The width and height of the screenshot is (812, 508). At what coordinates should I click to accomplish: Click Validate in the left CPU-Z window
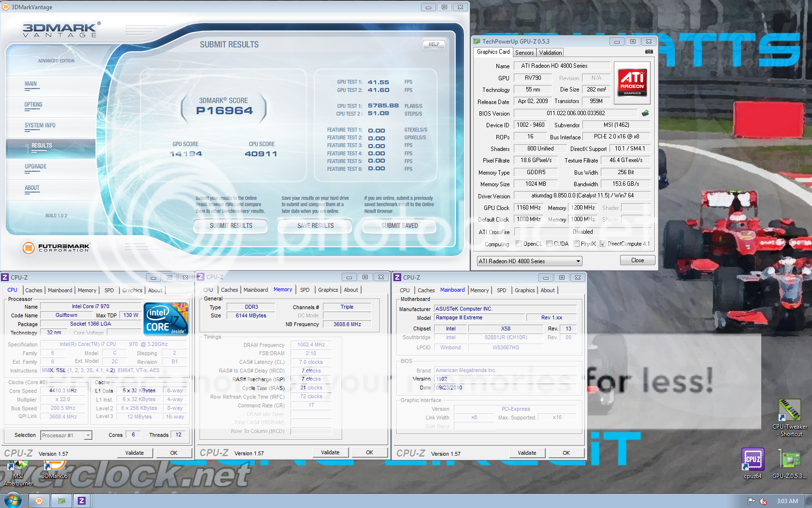pos(134,453)
